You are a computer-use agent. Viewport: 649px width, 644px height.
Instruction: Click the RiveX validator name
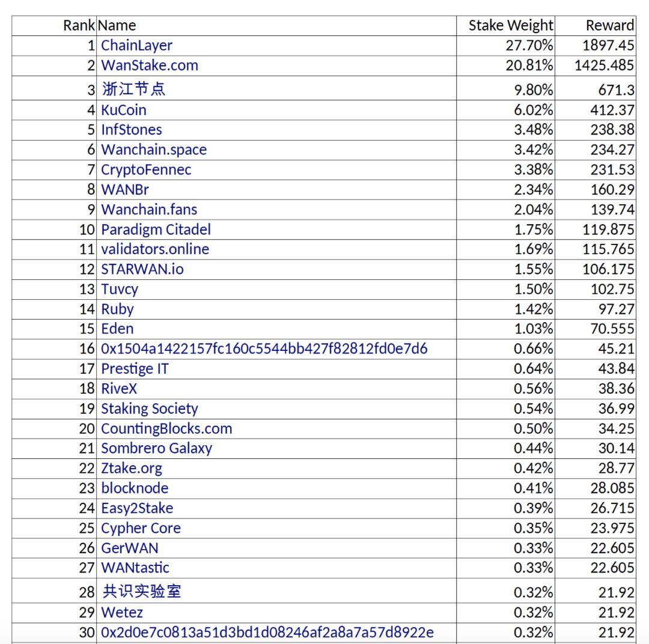(119, 389)
